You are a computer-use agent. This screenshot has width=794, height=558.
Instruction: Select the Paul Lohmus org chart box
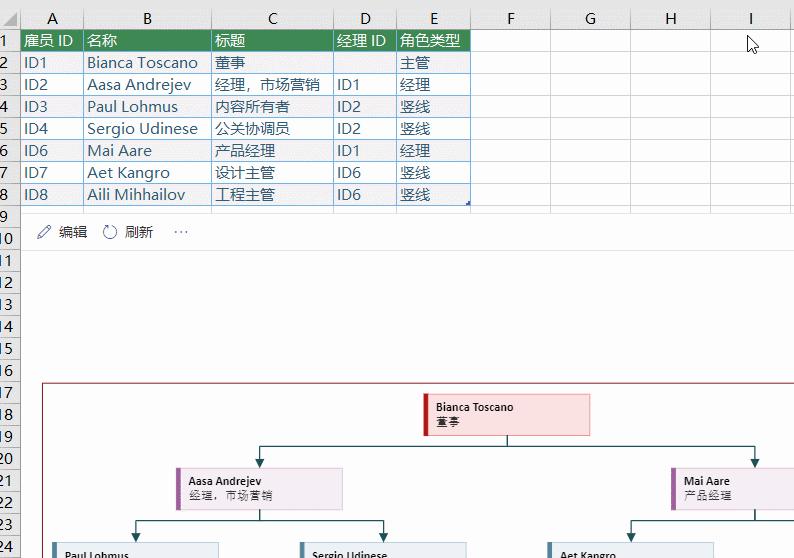pos(136,550)
